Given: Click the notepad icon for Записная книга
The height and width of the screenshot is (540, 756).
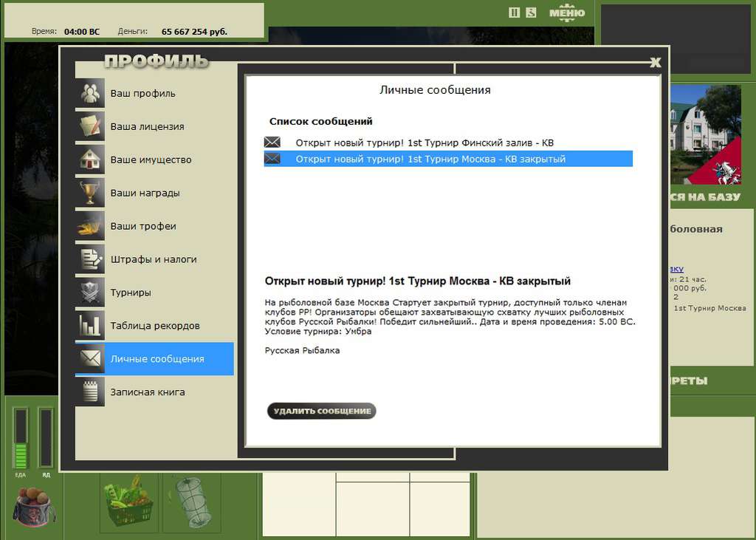Looking at the screenshot, I should pos(90,392).
